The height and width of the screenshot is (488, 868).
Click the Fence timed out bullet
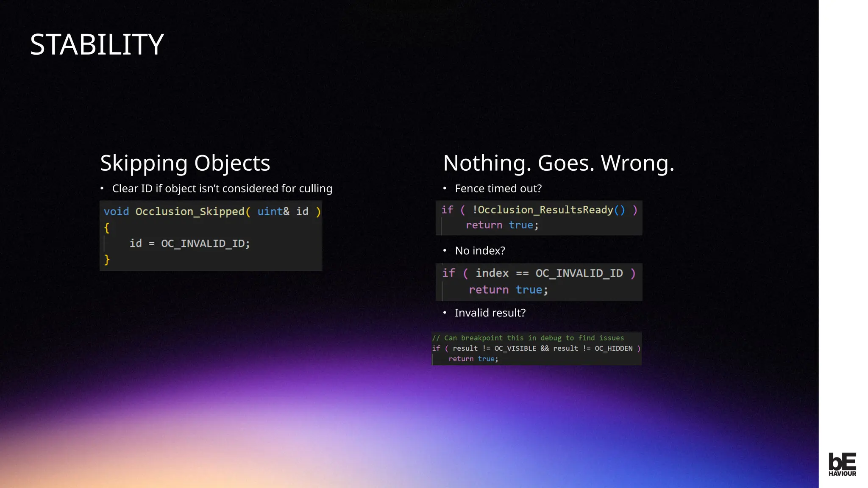point(498,189)
